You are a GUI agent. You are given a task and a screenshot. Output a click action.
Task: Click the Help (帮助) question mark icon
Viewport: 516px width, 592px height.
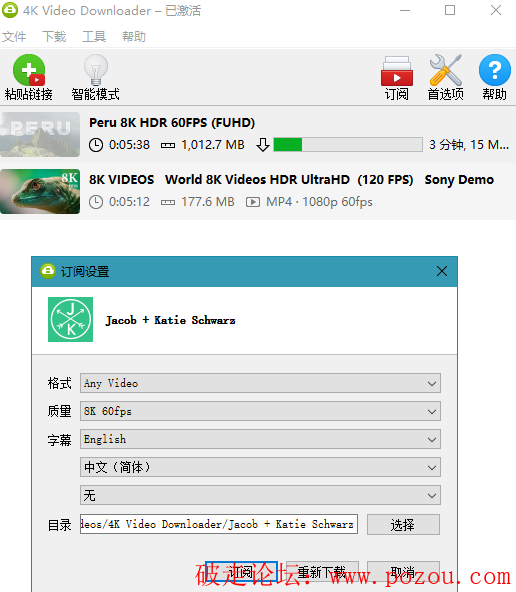coord(494,70)
